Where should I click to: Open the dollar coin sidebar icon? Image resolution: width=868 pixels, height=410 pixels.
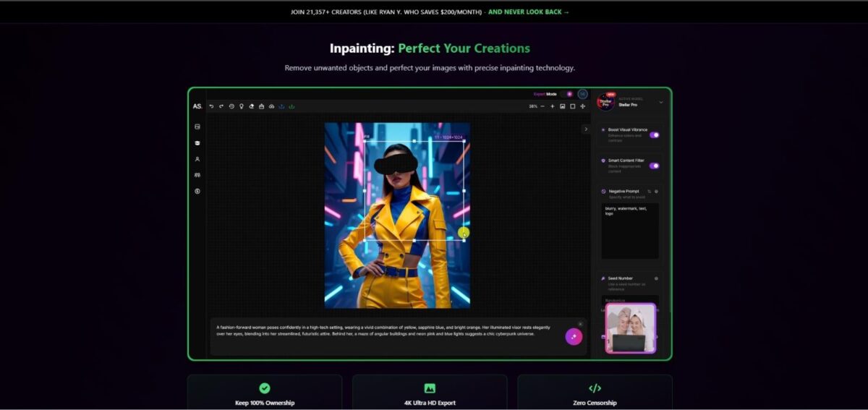197,191
